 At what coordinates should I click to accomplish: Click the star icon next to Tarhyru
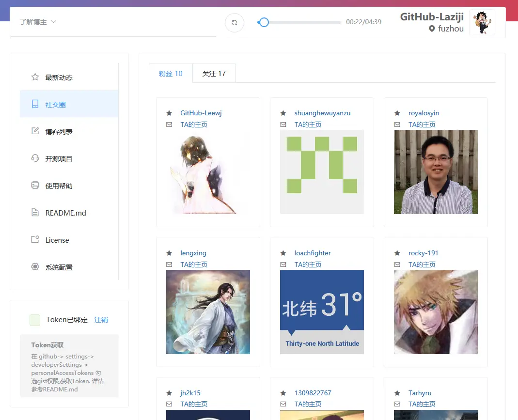coord(397,393)
